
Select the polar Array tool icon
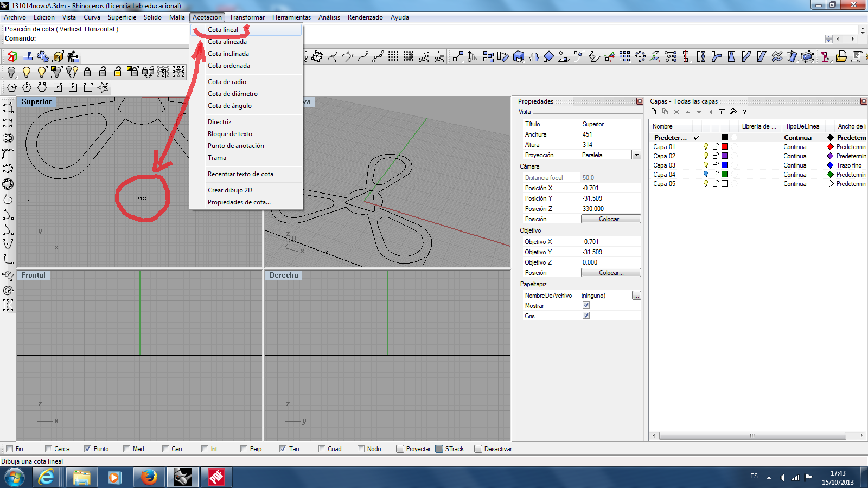(640, 56)
